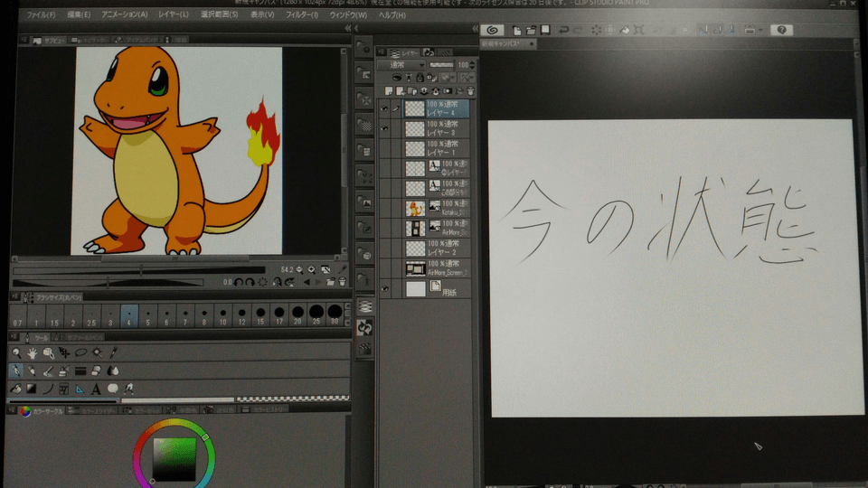This screenshot has width=868, height=488.
Task: Open dropdown arrow beside snap settings icon
Action: (760, 30)
